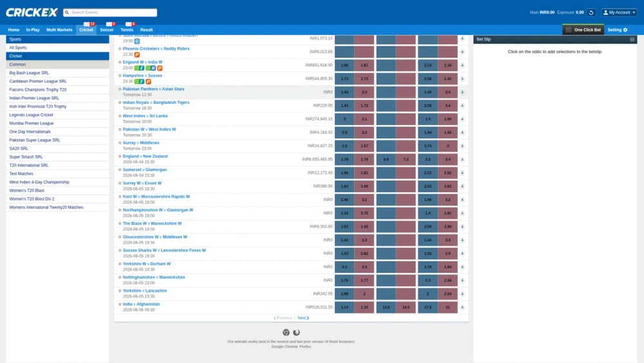
Task: Pin the Sussex Sharks W v Leicestershire Foxes W match
Action: (x=462, y=253)
